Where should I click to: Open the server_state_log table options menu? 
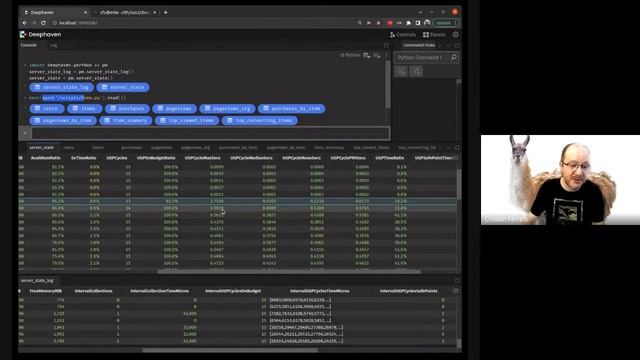(x=456, y=291)
